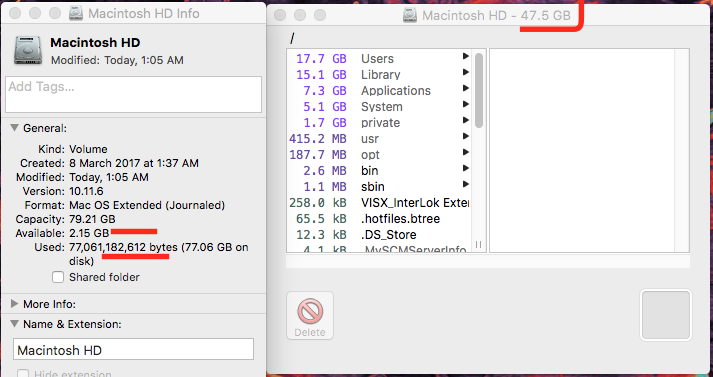Click the Modified Today 1:05 AM header text
This screenshot has height=377, width=713.
pyautogui.click(x=117, y=60)
